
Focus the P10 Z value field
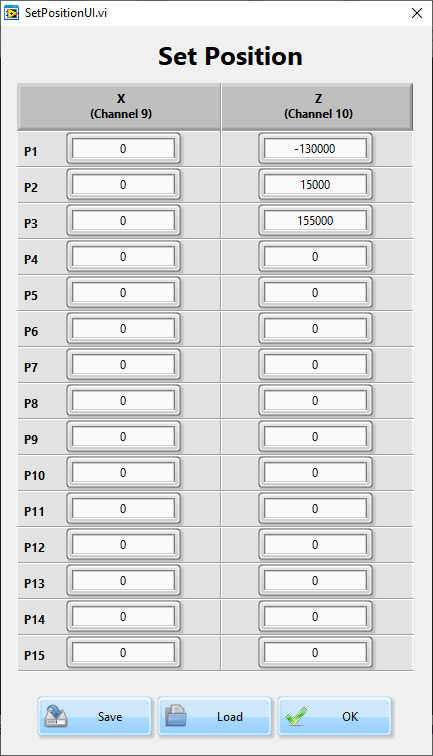tap(315, 472)
